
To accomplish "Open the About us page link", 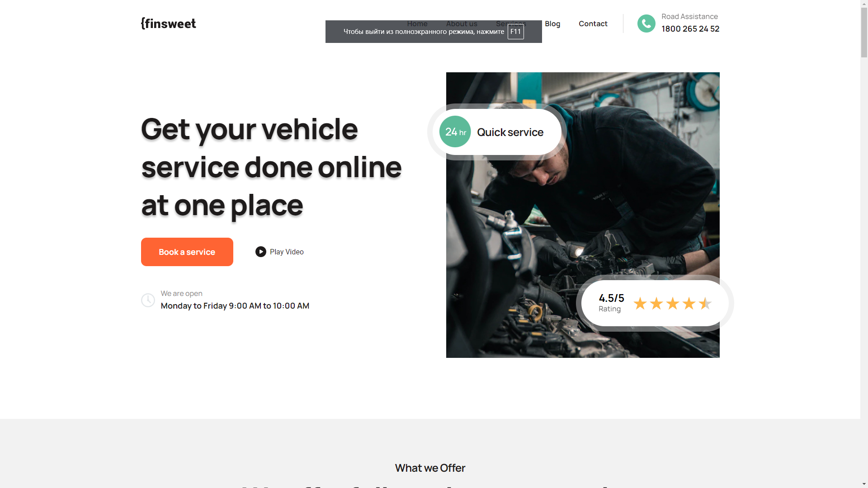I will pyautogui.click(x=462, y=23).
